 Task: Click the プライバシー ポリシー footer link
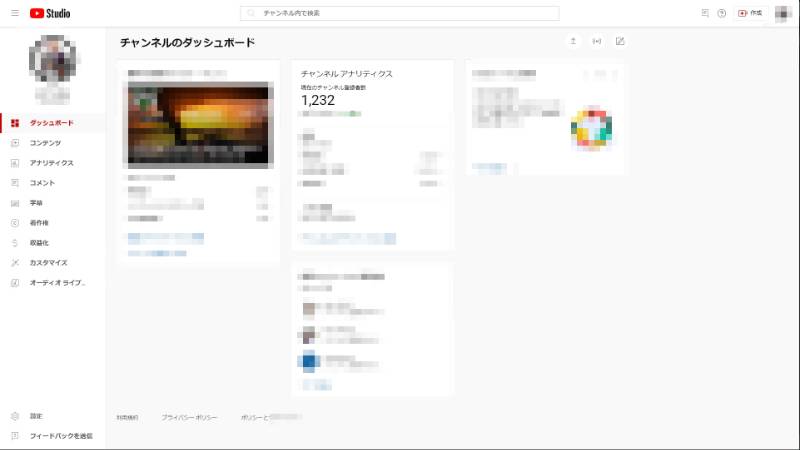click(189, 417)
